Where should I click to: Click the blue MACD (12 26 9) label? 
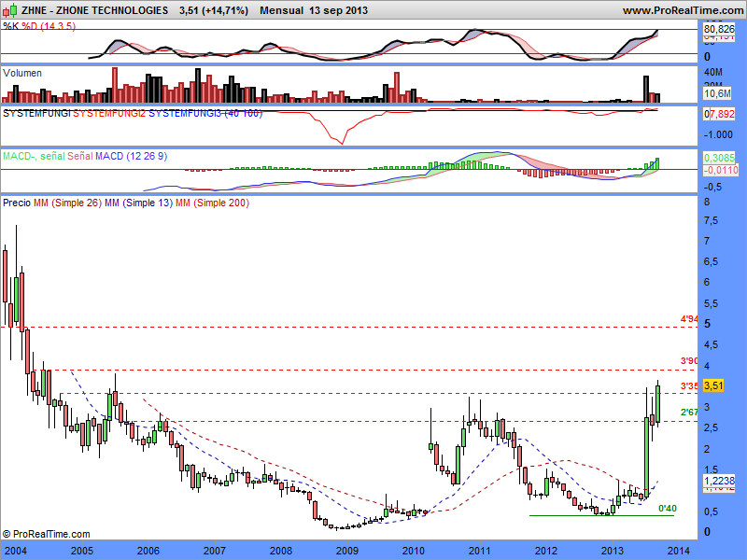point(131,156)
